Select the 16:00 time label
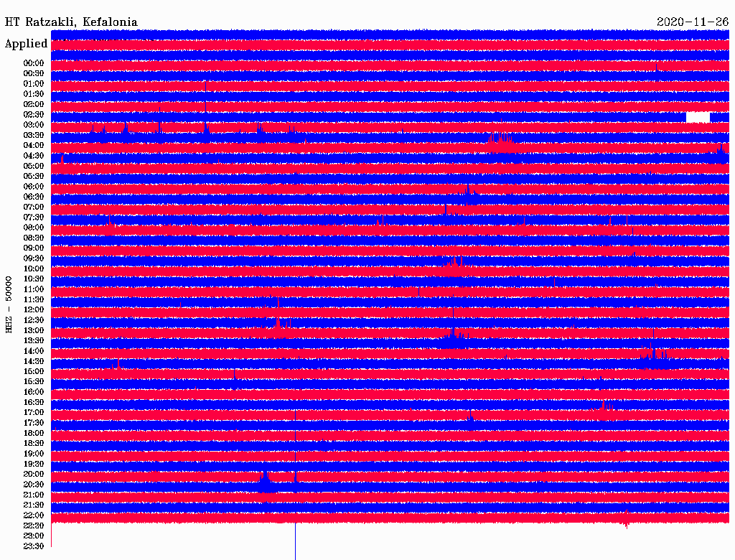 pyautogui.click(x=34, y=391)
